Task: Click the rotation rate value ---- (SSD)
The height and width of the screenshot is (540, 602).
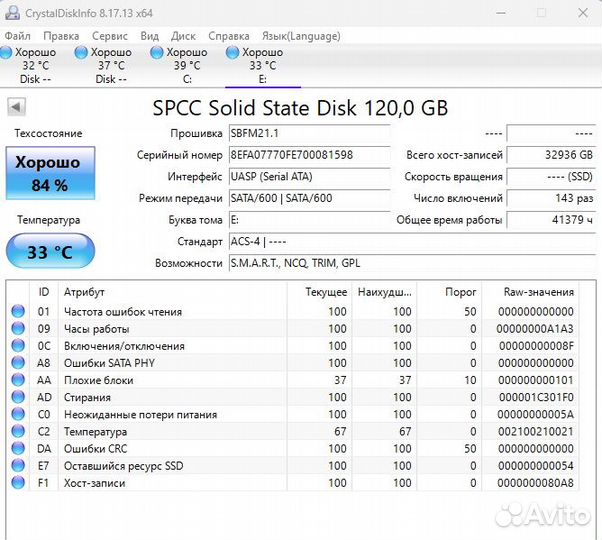Action: [551, 177]
